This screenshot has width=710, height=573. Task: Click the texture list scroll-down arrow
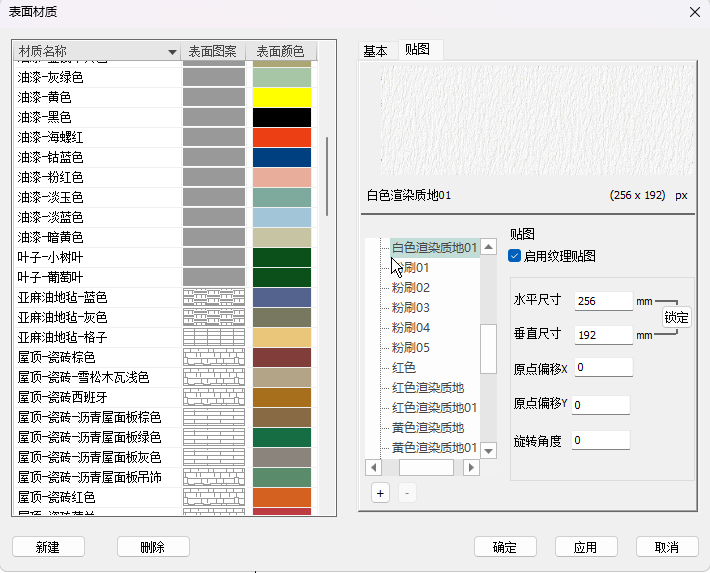tap(488, 451)
